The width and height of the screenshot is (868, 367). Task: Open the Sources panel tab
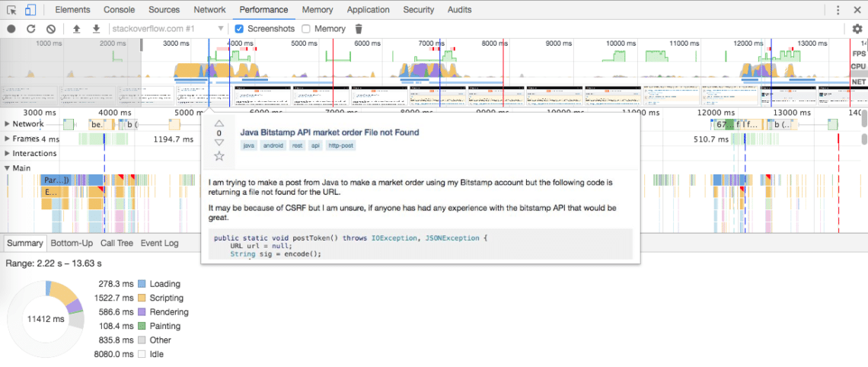(164, 10)
